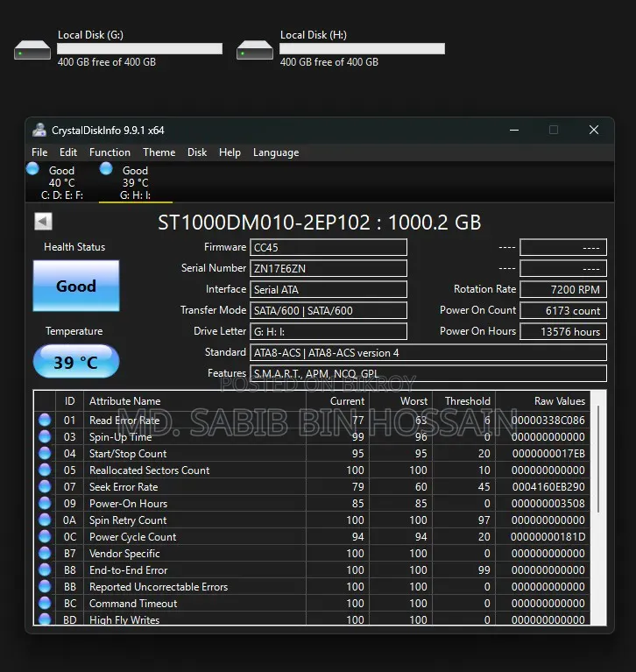Minimize the CrystalDiskInfo window

514,130
